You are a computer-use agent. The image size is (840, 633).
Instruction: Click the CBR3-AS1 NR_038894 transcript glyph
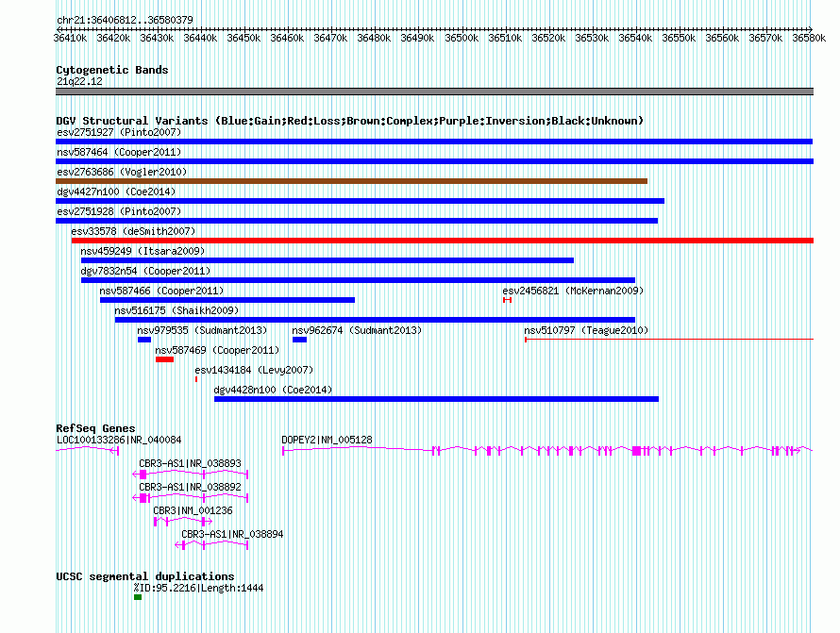[x=211, y=545]
